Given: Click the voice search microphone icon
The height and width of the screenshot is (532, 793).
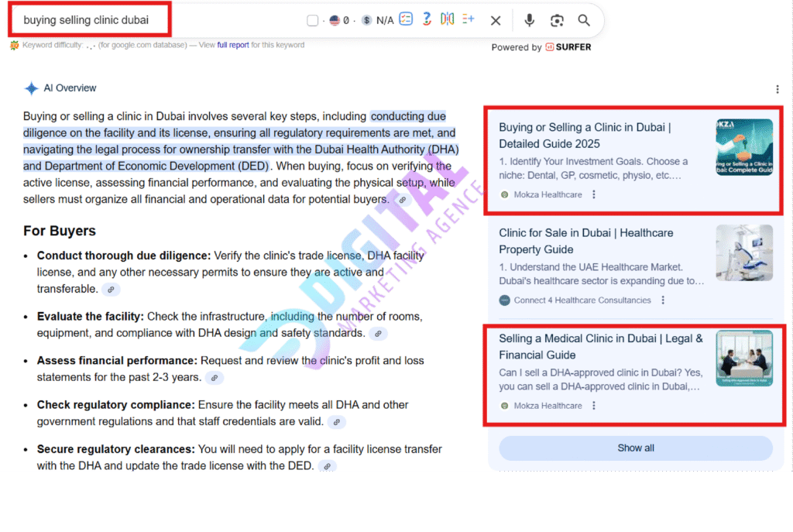Looking at the screenshot, I should 530,21.
